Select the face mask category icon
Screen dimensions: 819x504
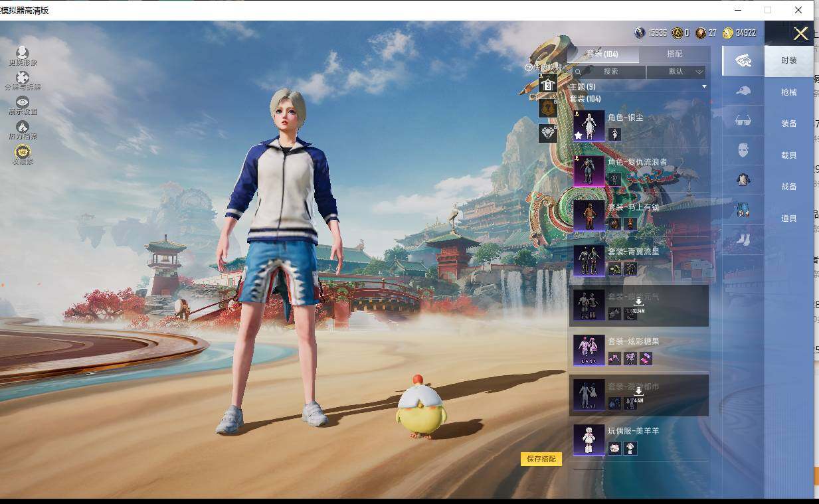click(x=743, y=150)
